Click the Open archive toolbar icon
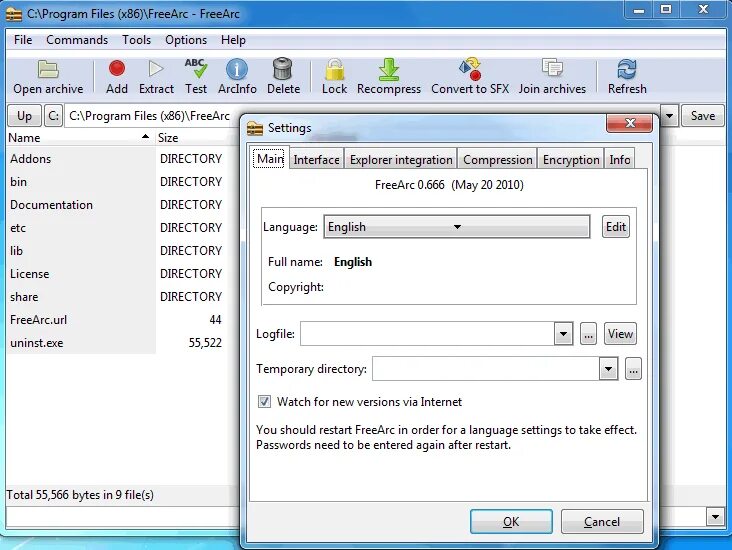Image resolution: width=732 pixels, height=550 pixels. (x=48, y=70)
